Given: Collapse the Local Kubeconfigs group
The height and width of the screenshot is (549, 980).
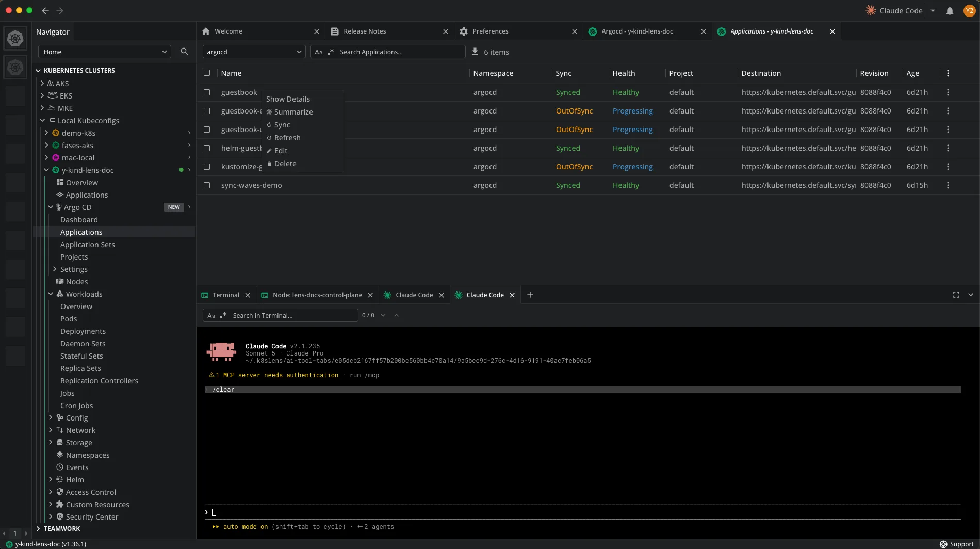Looking at the screenshot, I should pos(42,120).
